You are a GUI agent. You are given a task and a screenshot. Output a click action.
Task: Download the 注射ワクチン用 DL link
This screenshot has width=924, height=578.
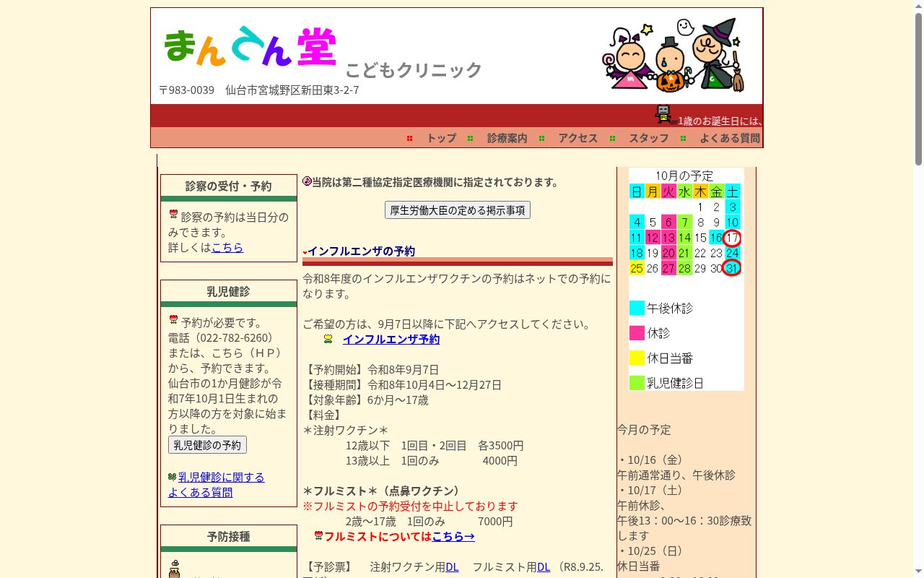click(452, 567)
